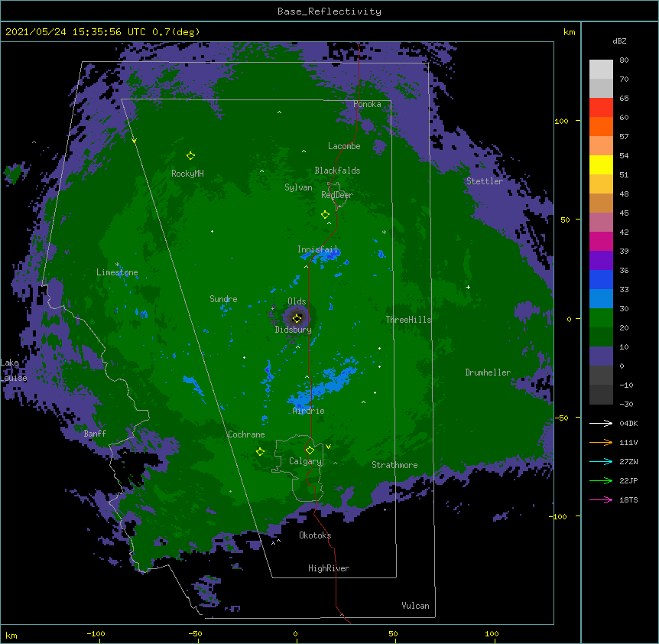Click the Drumheller town label

(488, 372)
